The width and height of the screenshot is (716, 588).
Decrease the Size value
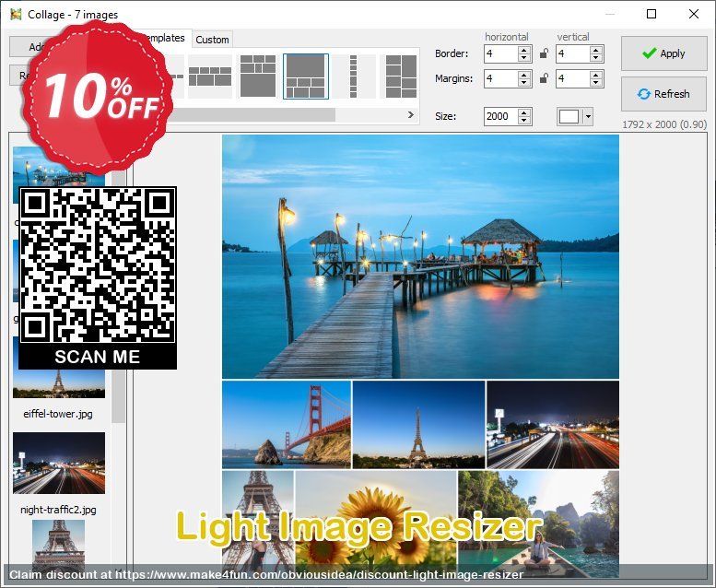tap(524, 120)
